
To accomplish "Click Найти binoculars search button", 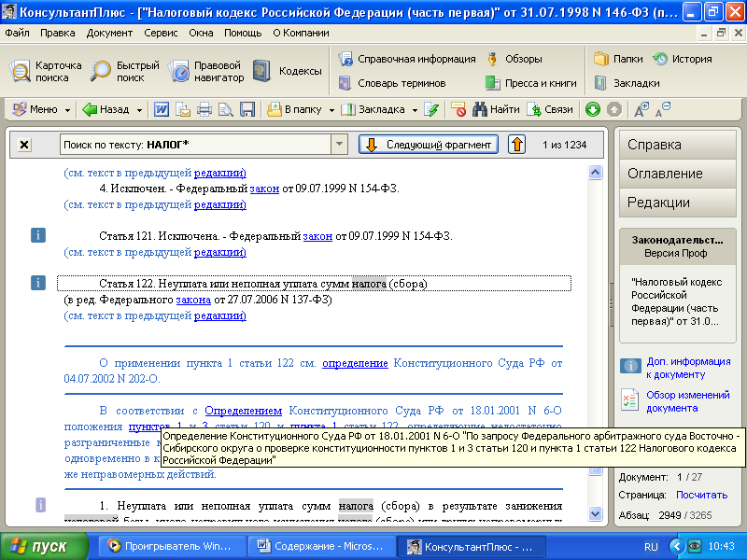I will click(496, 109).
